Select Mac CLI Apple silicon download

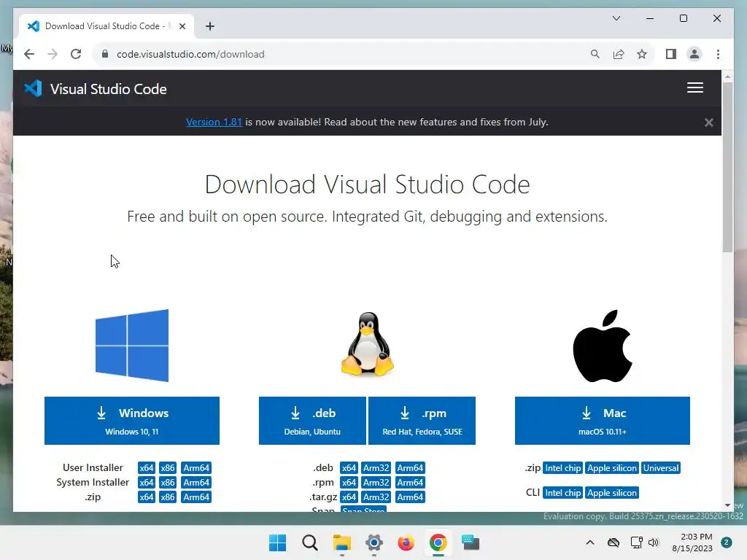612,492
